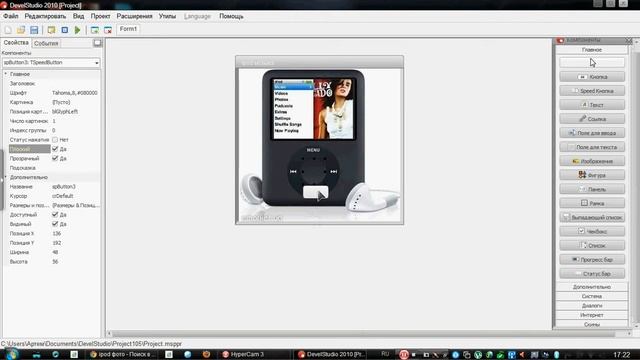Select the Form1 tab
The height and width of the screenshot is (360, 640).
click(128, 29)
